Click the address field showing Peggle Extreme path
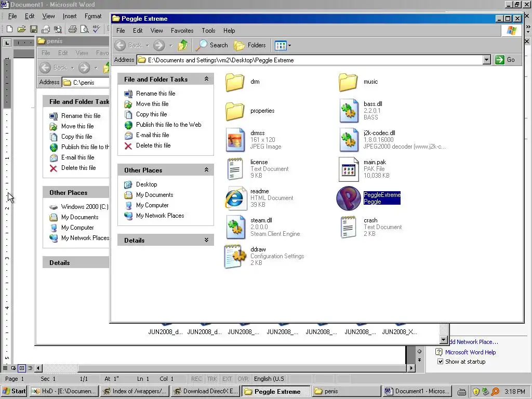This screenshot has width=532, height=399. coord(310,60)
